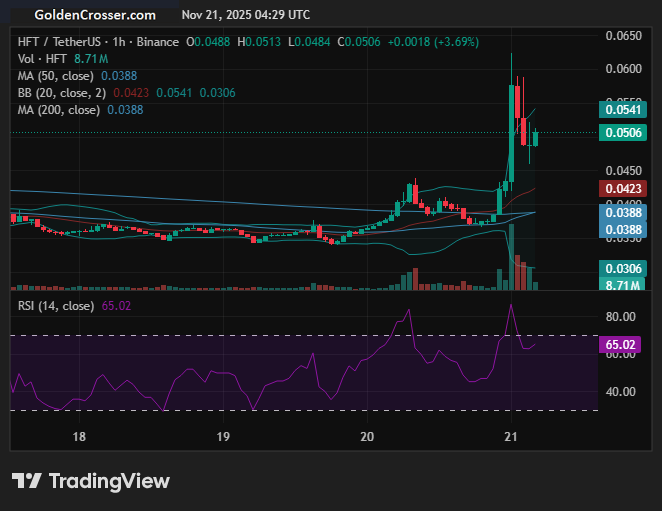
Task: Click date 19 on the time axis
Action: click(223, 436)
